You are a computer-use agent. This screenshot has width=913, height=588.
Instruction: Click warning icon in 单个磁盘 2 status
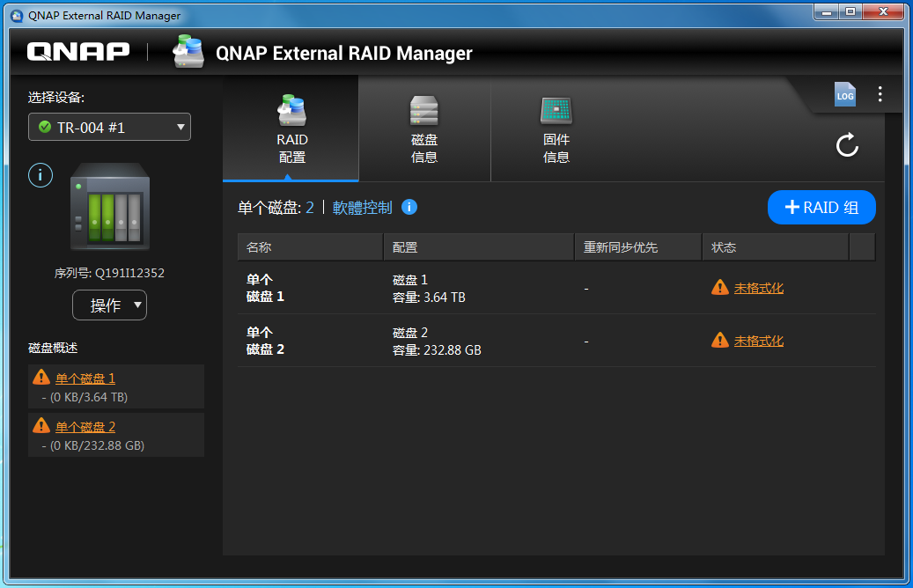[719, 341]
